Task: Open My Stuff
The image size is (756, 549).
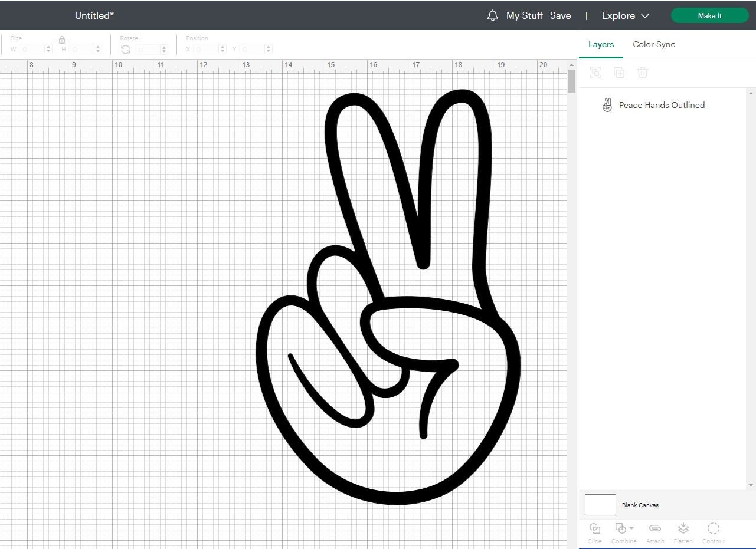Action: [525, 15]
